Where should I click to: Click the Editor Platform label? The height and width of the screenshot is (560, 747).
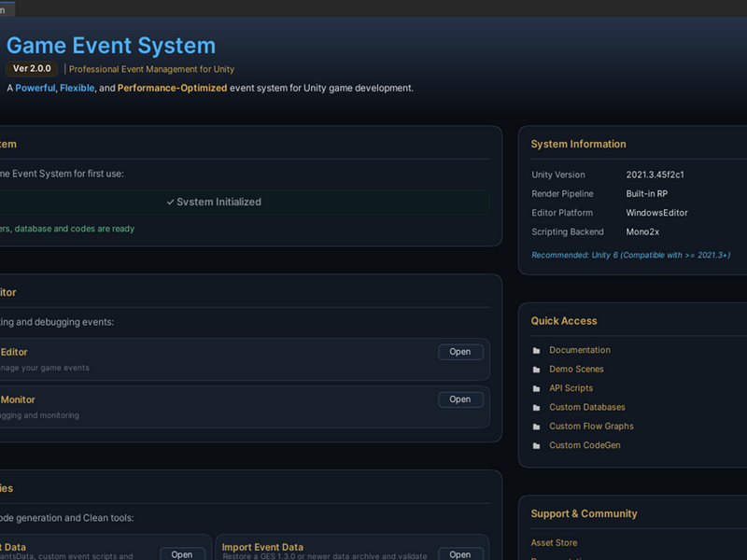tap(562, 213)
